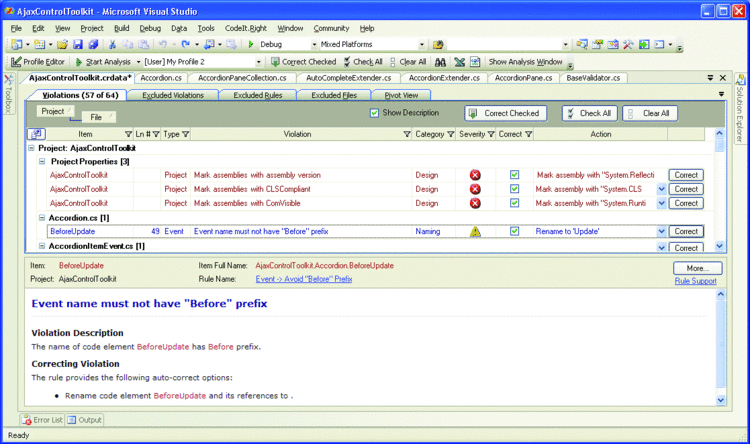Open action dropdown for System.CLS row

pyautogui.click(x=662, y=189)
